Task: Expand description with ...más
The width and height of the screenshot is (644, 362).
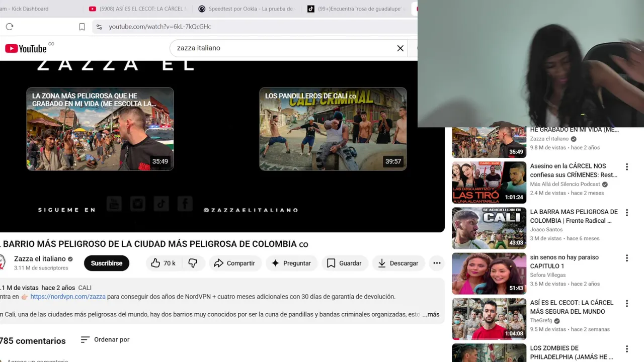Action: click(x=431, y=314)
